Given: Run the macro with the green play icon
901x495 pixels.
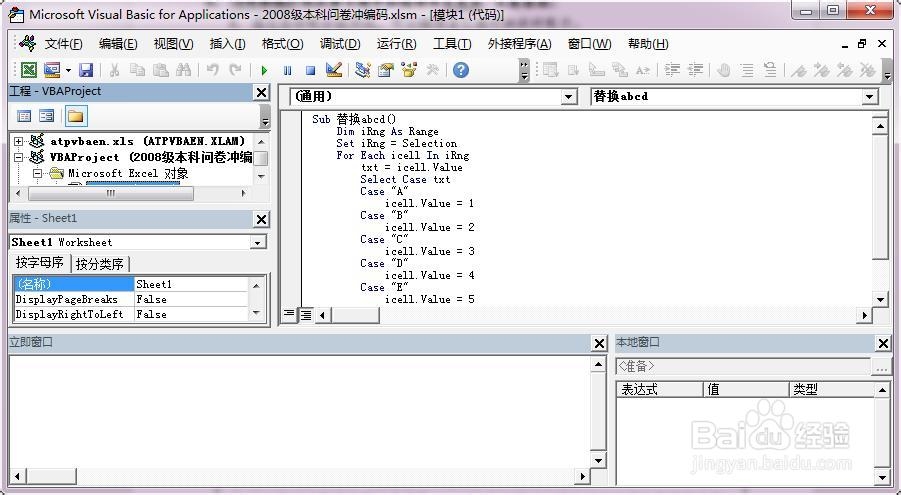Looking at the screenshot, I should point(264,70).
